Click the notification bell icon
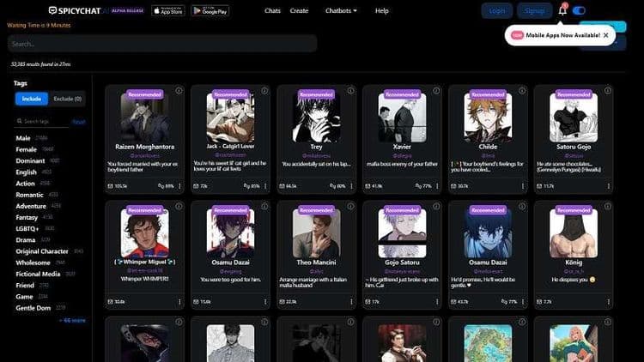The width and height of the screenshot is (644, 362). pos(562,10)
